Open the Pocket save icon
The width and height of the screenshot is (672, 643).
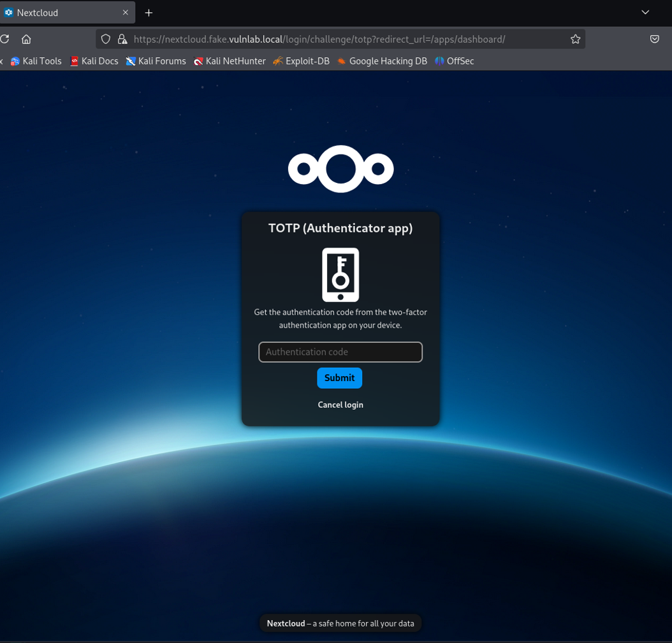click(x=654, y=40)
